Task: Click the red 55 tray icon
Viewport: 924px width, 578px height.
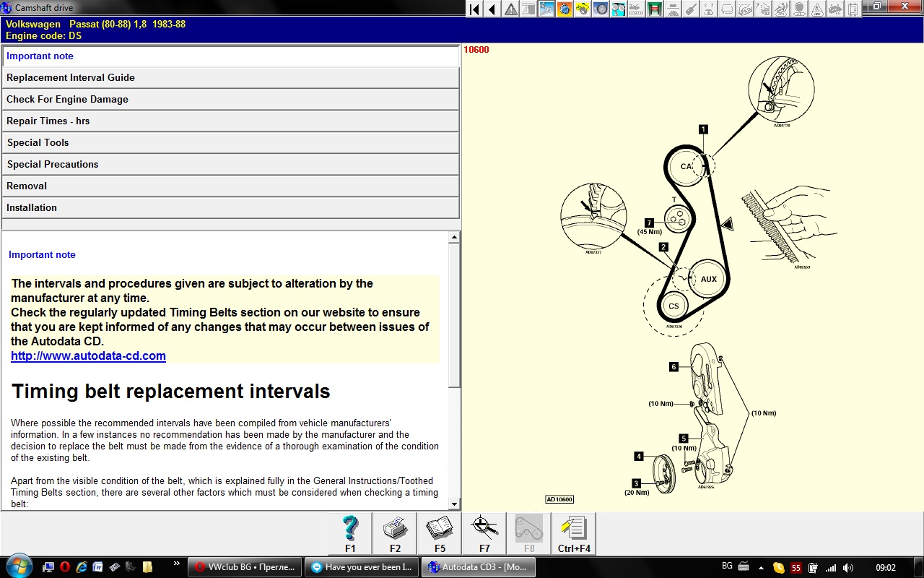Action: click(x=796, y=568)
